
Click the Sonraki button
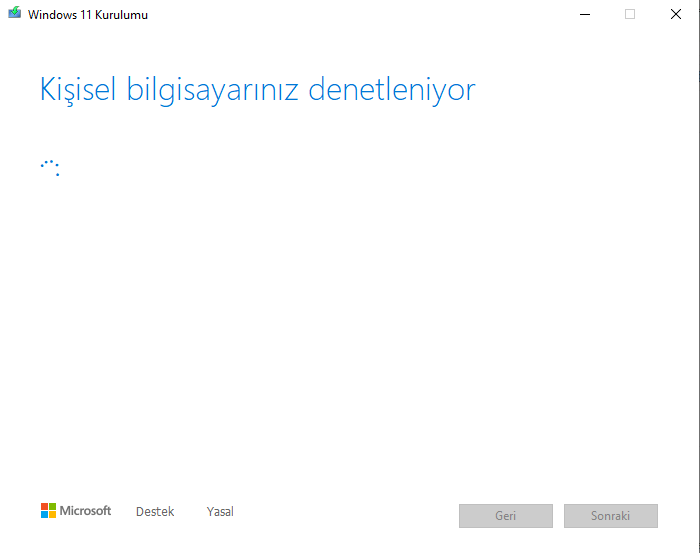coord(611,516)
